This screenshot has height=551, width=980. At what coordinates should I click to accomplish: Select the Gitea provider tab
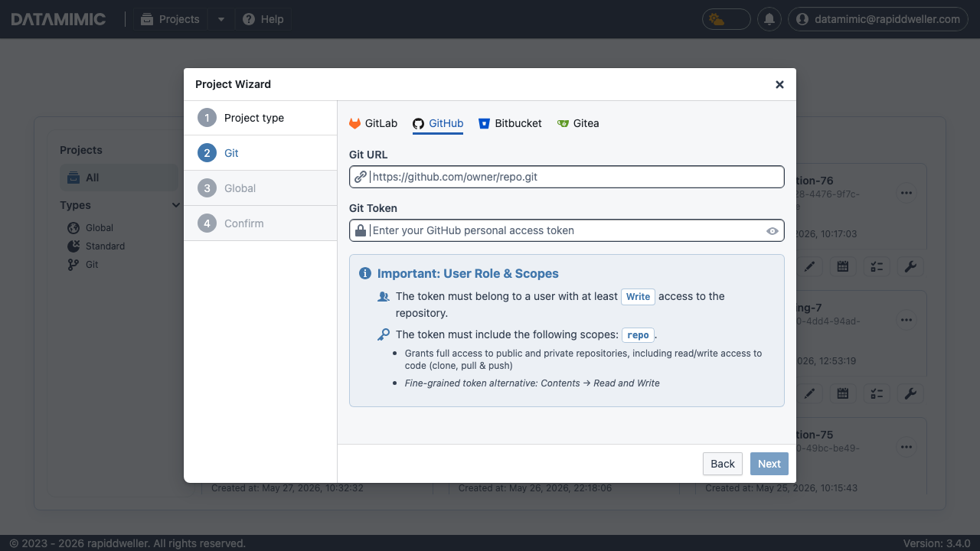click(x=578, y=123)
